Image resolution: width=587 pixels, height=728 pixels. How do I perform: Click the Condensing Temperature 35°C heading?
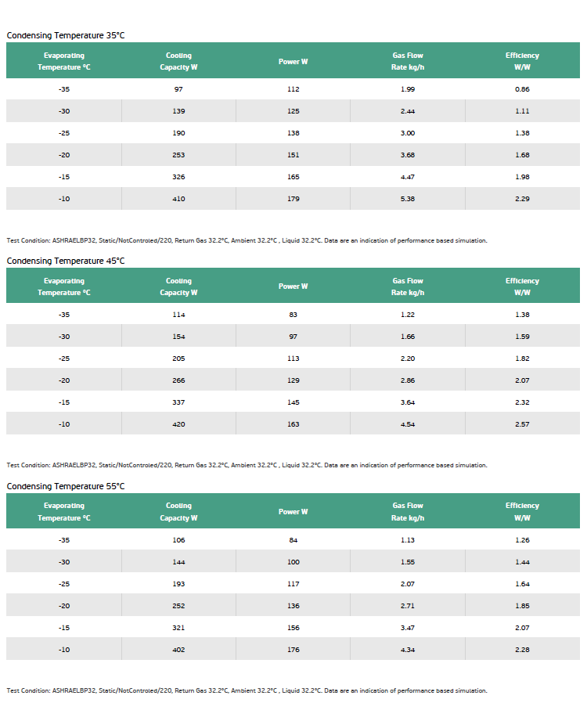coord(66,35)
